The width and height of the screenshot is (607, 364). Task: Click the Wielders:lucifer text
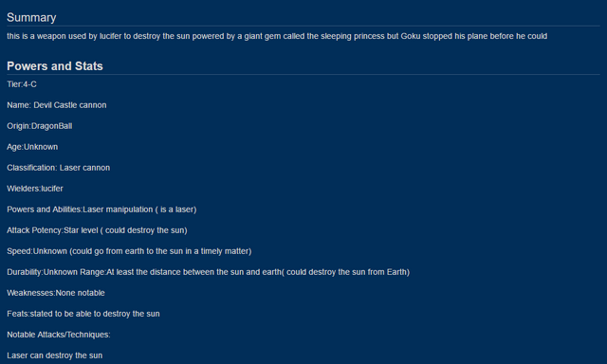35,189
